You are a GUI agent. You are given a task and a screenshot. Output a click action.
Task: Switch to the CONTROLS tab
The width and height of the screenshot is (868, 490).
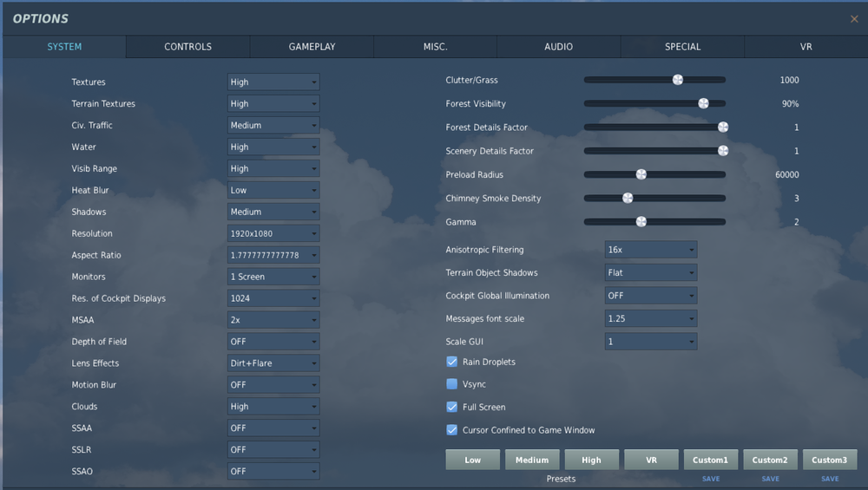(x=187, y=47)
